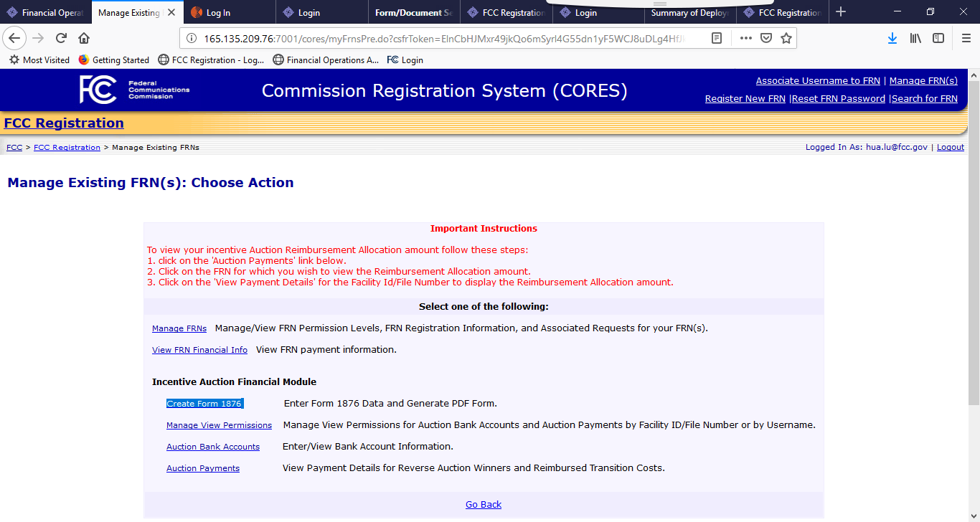Click the page vertical scrollbar
This screenshot has width=980, height=522.
point(974,244)
